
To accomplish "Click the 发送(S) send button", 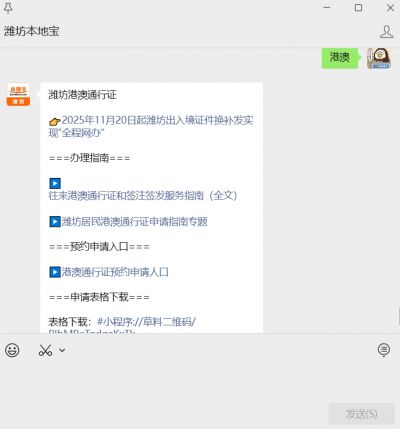I will tap(362, 414).
